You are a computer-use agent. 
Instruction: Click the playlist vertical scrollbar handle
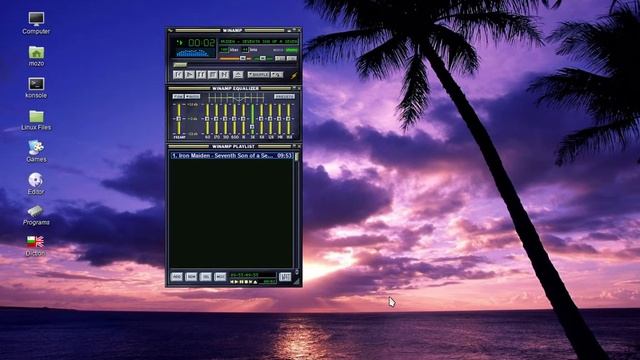297,157
